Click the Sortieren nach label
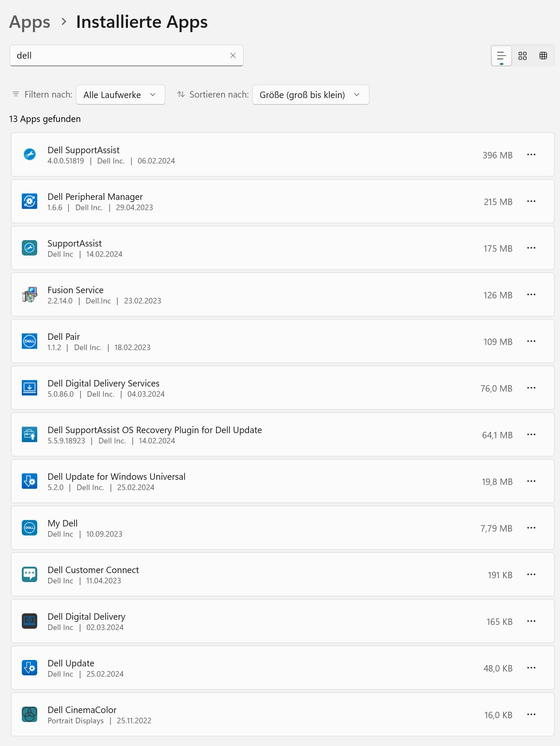560x746 pixels. click(219, 95)
